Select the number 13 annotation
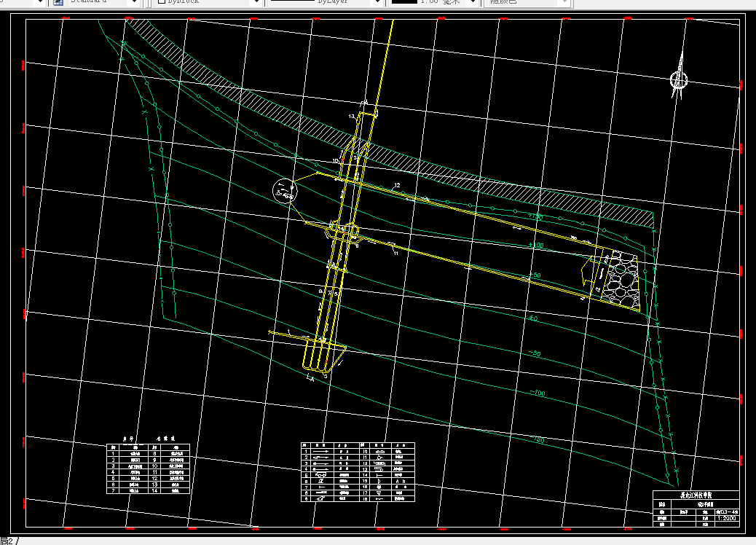The image size is (756, 545). (x=352, y=117)
